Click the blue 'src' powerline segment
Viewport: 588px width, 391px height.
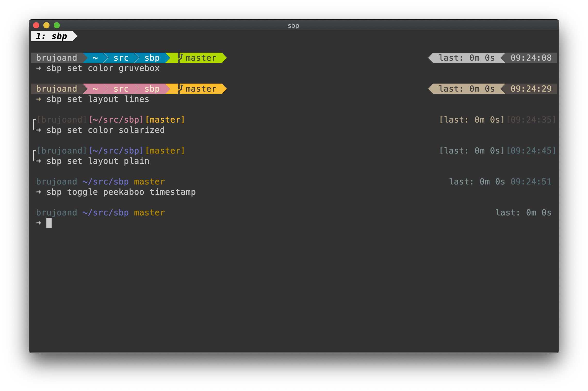click(121, 58)
